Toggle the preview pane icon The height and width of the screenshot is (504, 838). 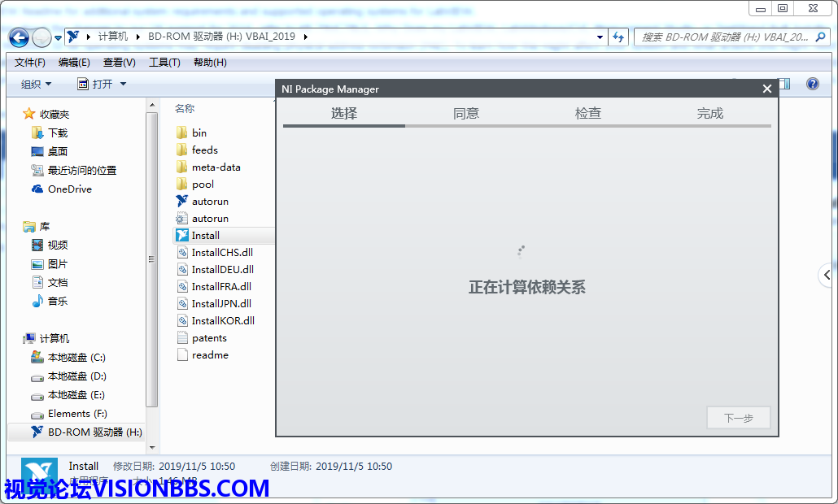784,84
